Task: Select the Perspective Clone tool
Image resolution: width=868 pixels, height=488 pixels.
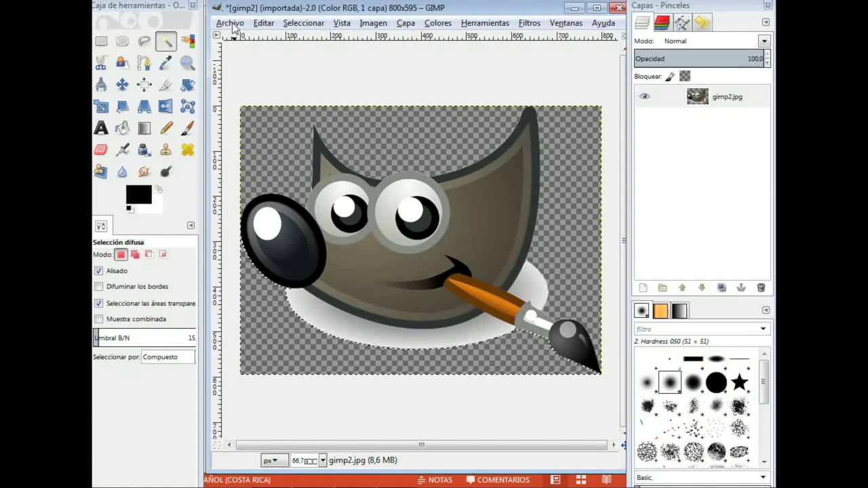Action: 101,171
